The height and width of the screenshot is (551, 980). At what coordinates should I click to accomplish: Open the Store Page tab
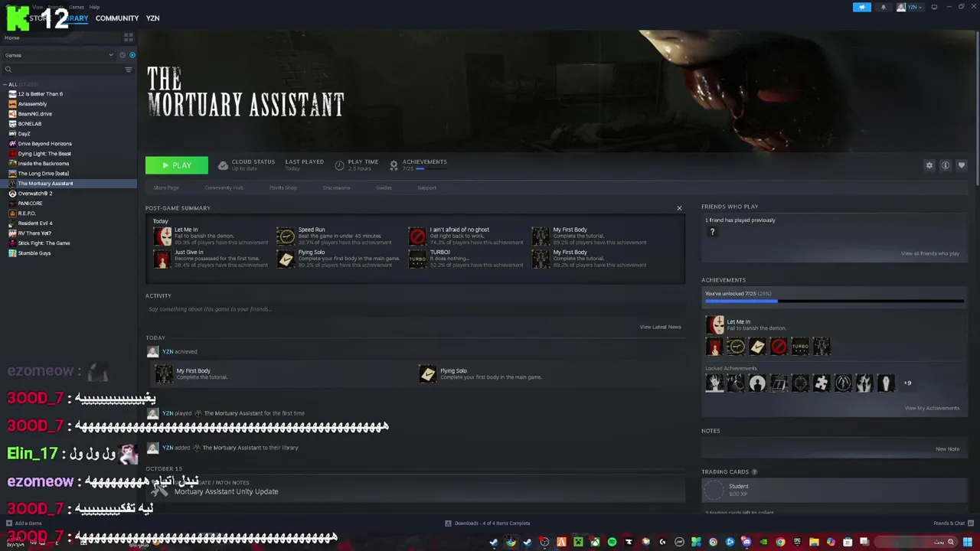166,187
